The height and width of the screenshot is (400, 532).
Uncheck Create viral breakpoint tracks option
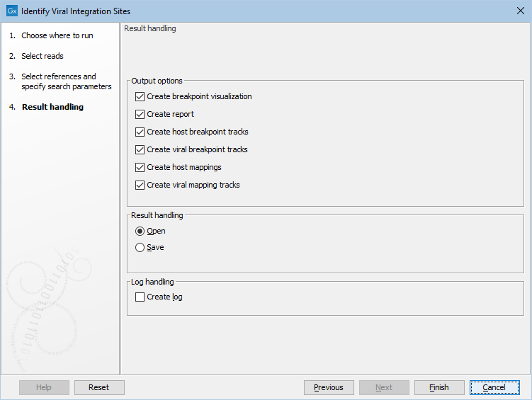[x=140, y=149]
